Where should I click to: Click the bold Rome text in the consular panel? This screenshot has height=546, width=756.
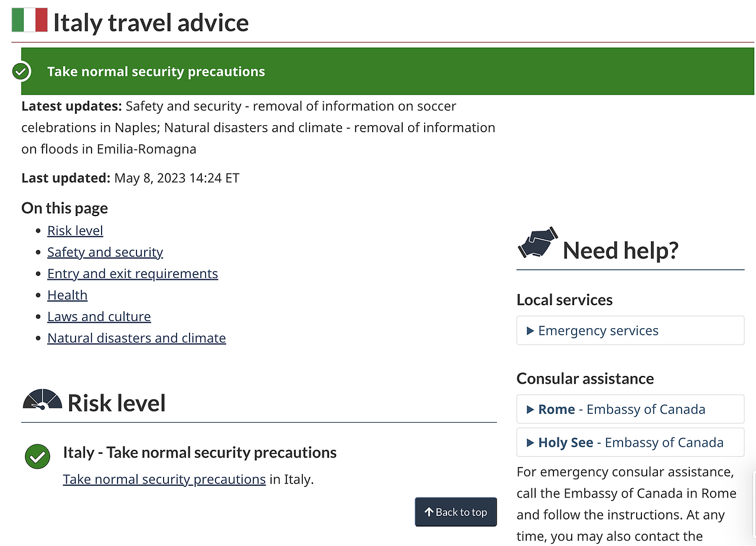pyautogui.click(x=558, y=409)
